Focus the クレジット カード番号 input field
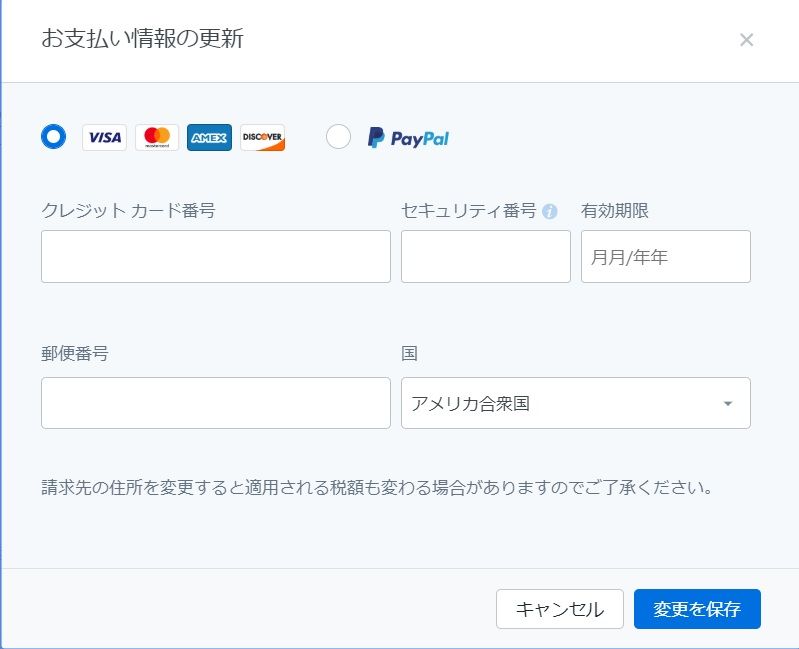The height and width of the screenshot is (649, 799). pyautogui.click(x=215, y=256)
